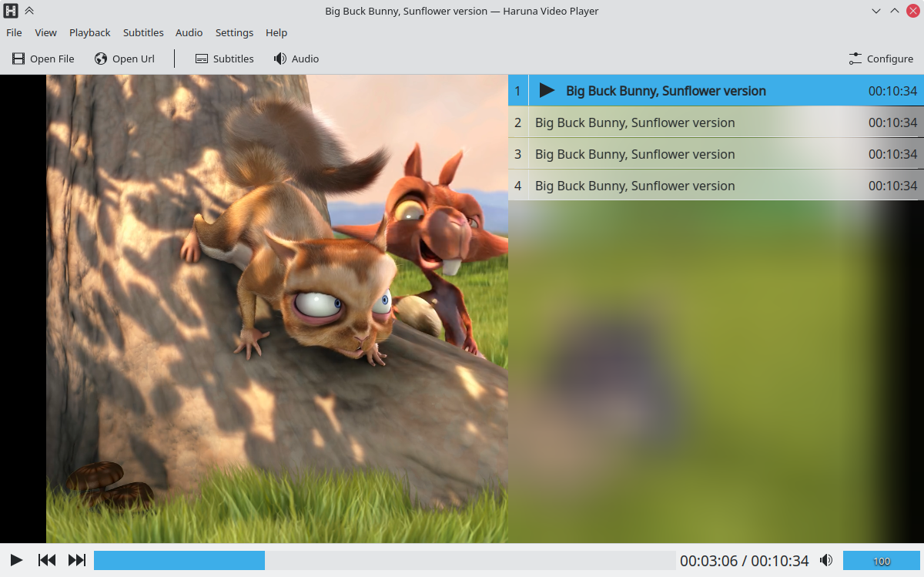The image size is (924, 577).
Task: Skip to the previous playlist item
Action: click(x=47, y=560)
